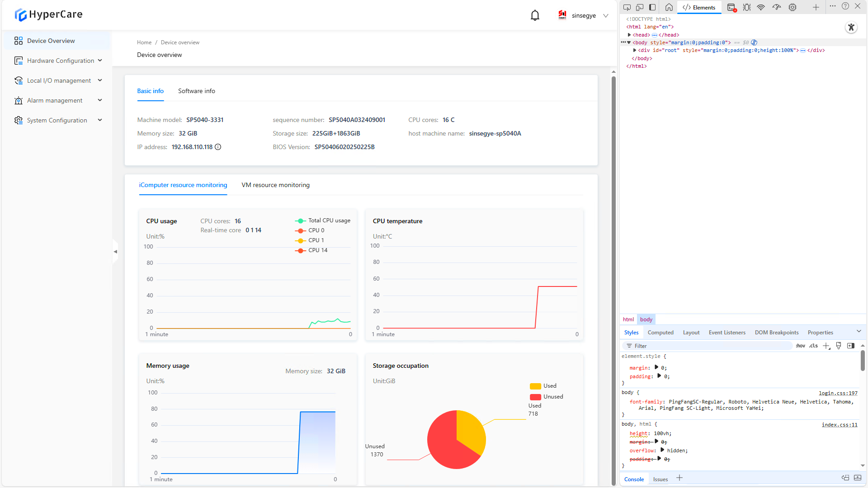The width and height of the screenshot is (868, 488).
Task: Open the DevTools inspect element picker
Action: (x=627, y=7)
